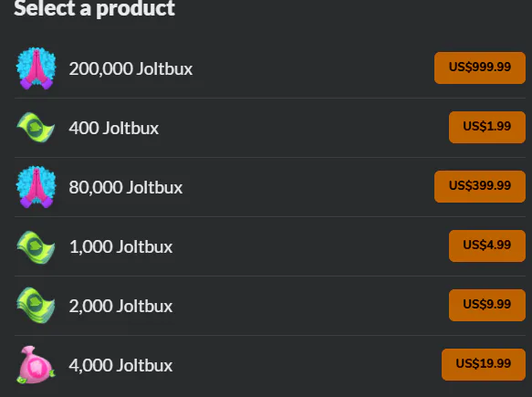This screenshot has height=397, width=532.
Task: Click the 4,000 Joltbux product text
Action: point(120,365)
